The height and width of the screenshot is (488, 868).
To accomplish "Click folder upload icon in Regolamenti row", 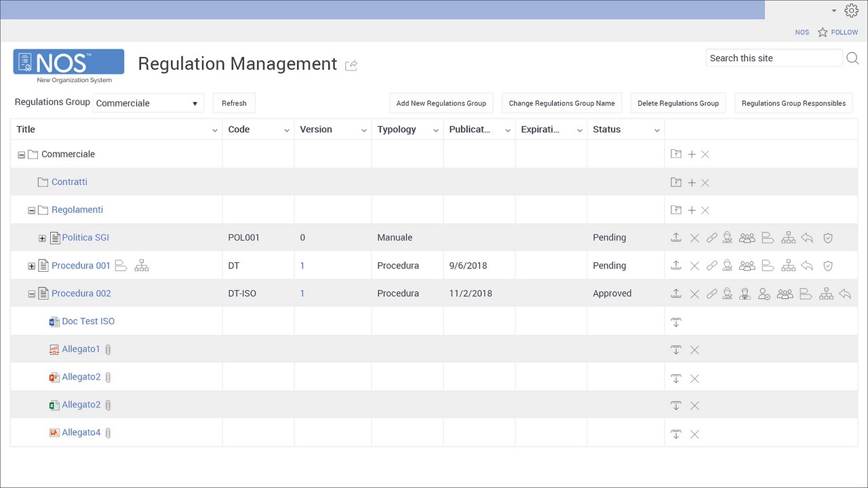I will tap(675, 210).
